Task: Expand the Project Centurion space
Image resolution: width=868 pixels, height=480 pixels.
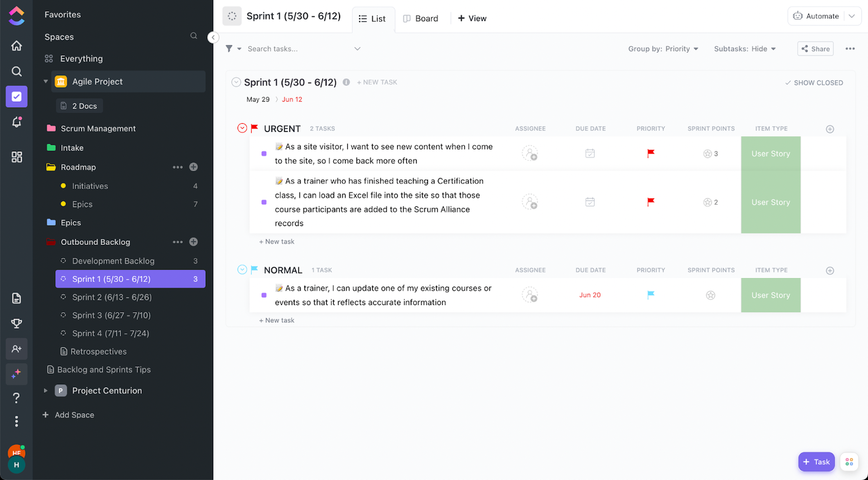Action: 46,391
